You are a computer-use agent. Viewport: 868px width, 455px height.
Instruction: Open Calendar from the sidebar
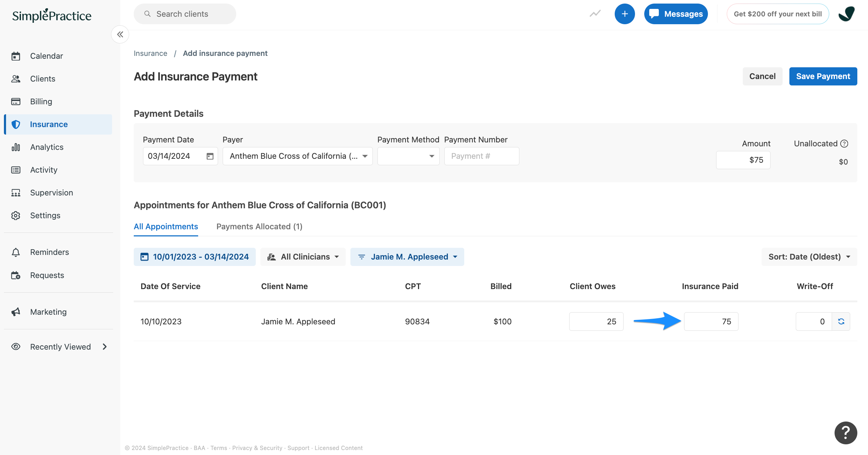click(x=58, y=56)
